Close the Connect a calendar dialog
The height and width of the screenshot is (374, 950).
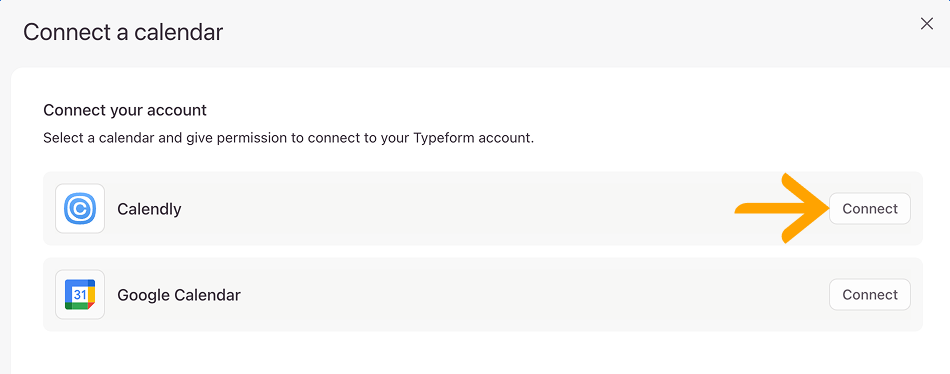click(926, 24)
